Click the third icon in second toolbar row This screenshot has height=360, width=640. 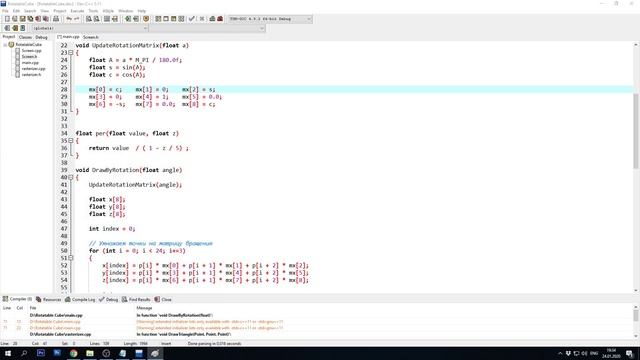[x=22, y=28]
